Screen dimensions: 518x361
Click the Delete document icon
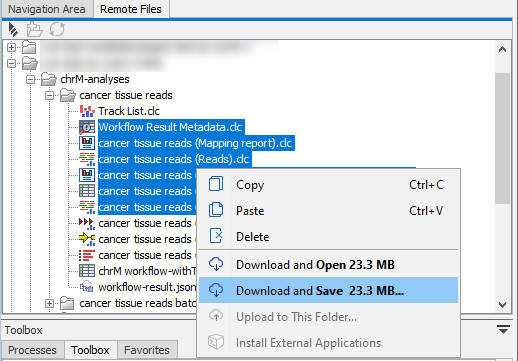pos(216,236)
